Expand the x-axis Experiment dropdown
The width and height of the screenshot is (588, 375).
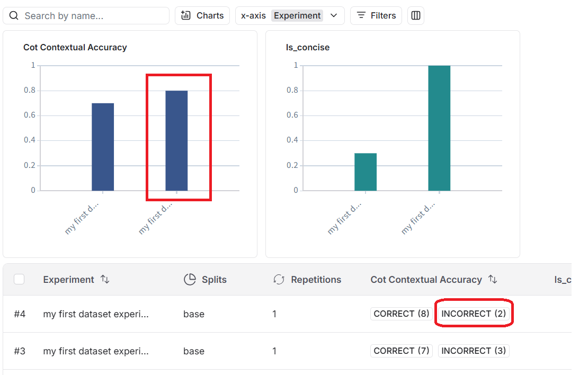coord(289,16)
